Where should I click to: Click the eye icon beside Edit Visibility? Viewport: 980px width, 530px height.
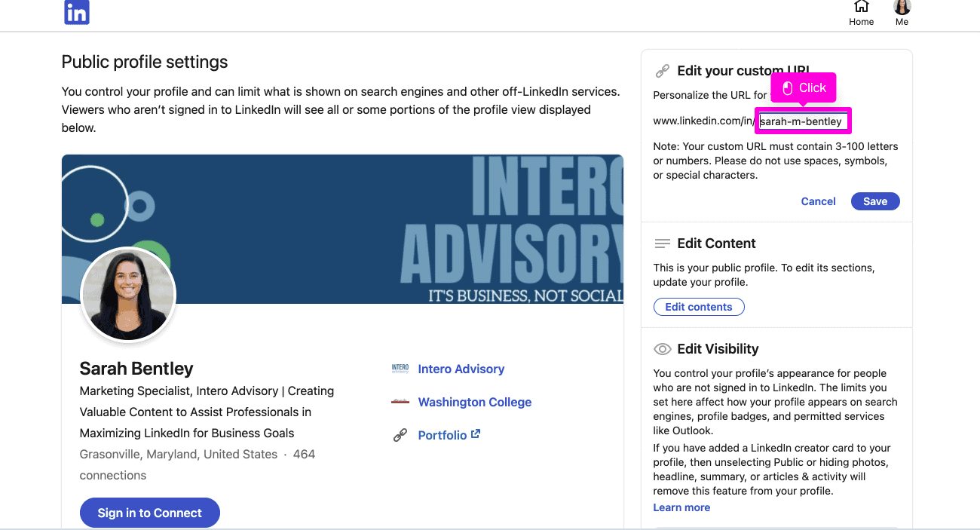[663, 349]
